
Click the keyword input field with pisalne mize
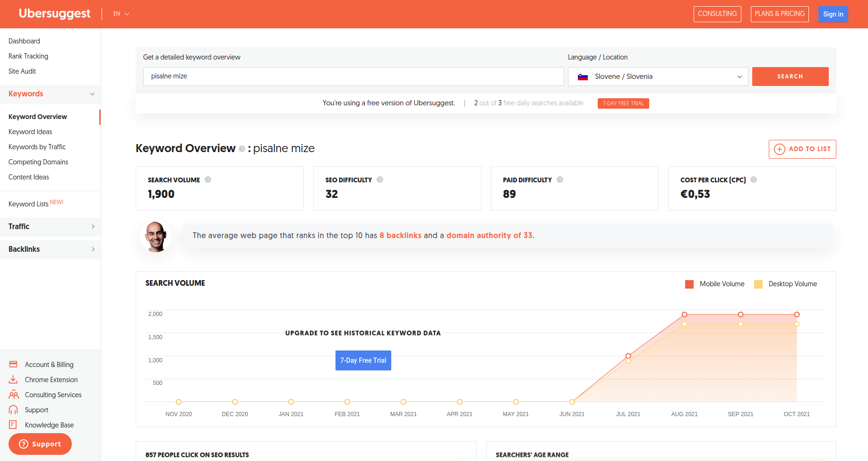tap(353, 77)
